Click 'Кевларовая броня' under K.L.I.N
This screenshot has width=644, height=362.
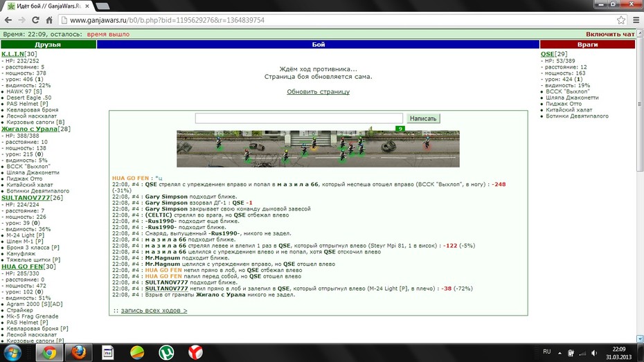pyautogui.click(x=33, y=110)
